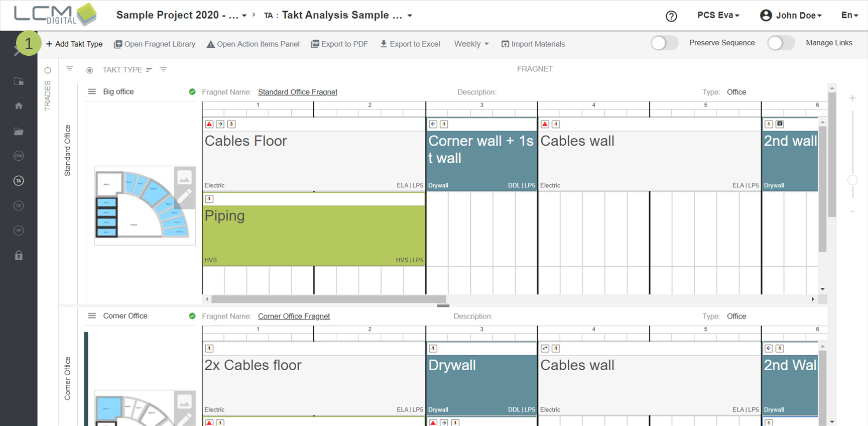The height and width of the screenshot is (426, 868).
Task: Select the radio button beside TAKT TYPE
Action: 89,70
